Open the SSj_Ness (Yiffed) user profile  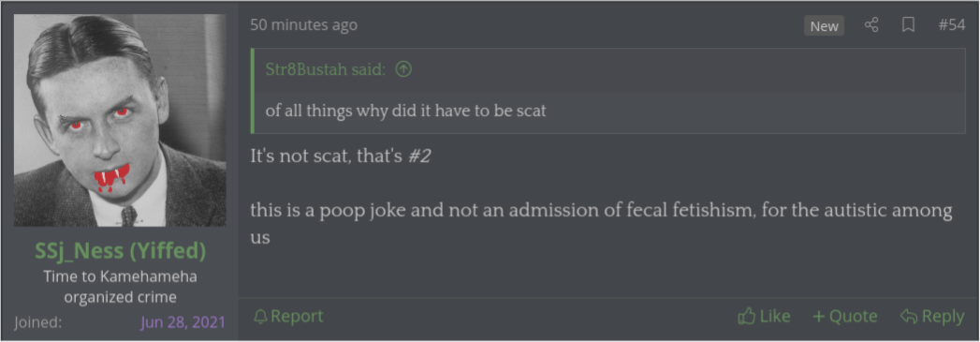pyautogui.click(x=120, y=251)
